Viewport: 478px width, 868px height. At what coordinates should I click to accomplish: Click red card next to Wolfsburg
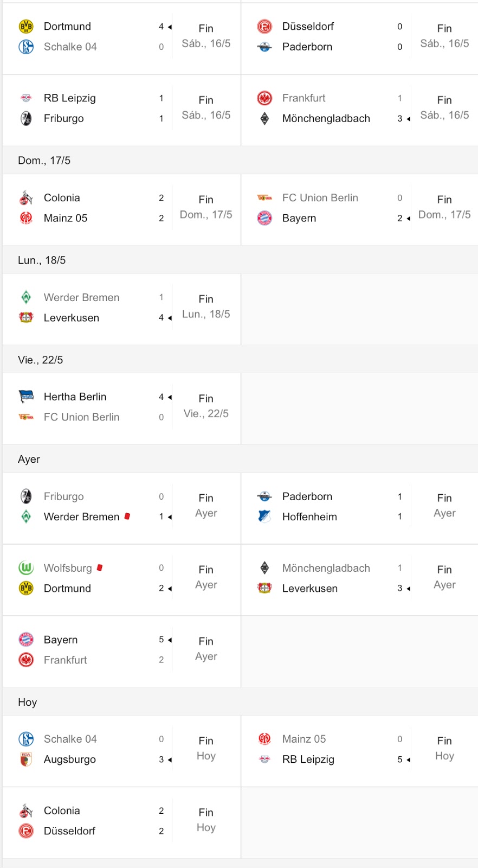(100, 568)
